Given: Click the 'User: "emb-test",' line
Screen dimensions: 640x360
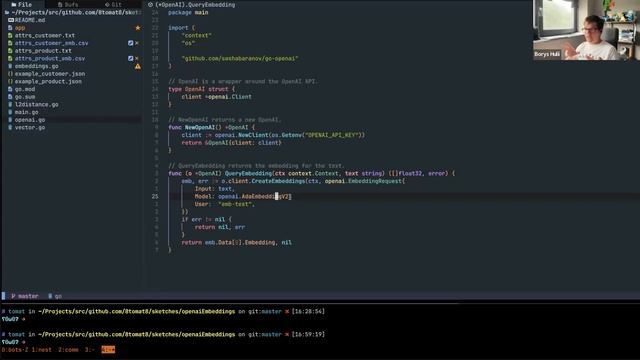Looking at the screenshot, I should pos(225,204).
